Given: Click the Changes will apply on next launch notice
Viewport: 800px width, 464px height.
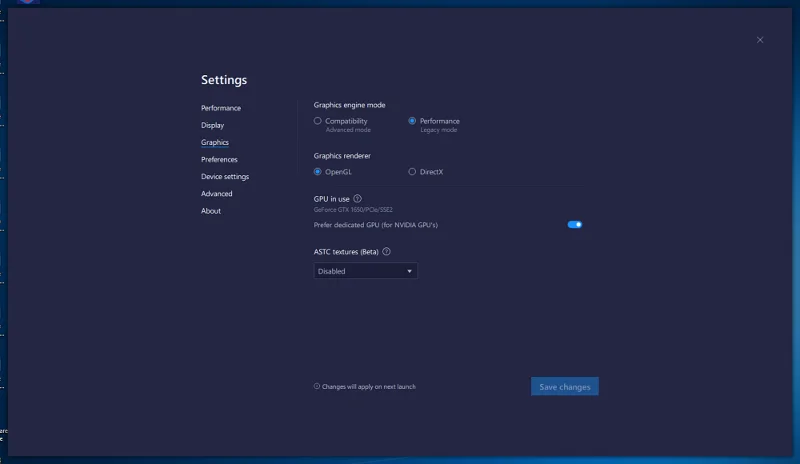Looking at the screenshot, I should pos(365,386).
